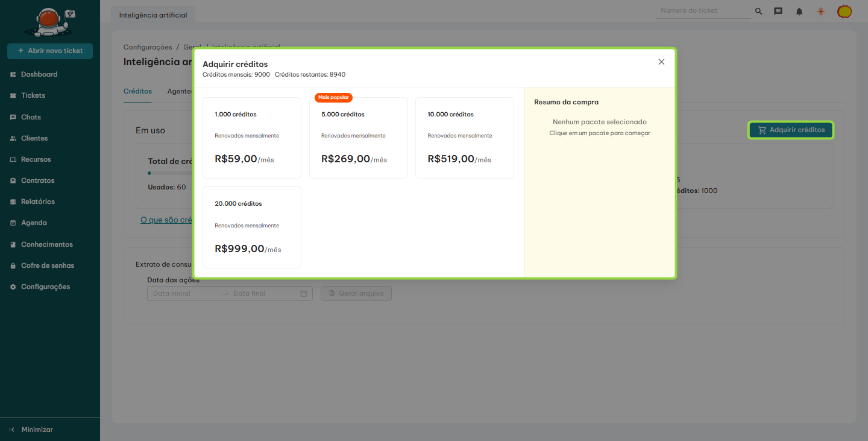Click the search magnifier icon
Screen dimensions: 868x441
(758, 11)
